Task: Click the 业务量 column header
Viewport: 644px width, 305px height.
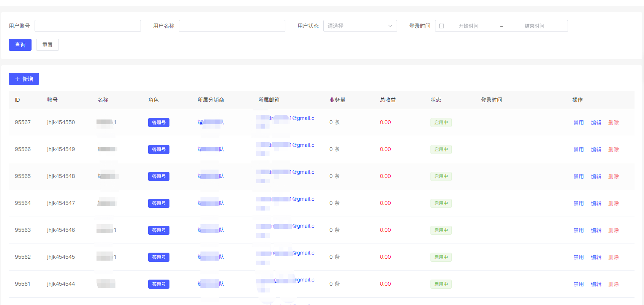Action: (x=337, y=100)
